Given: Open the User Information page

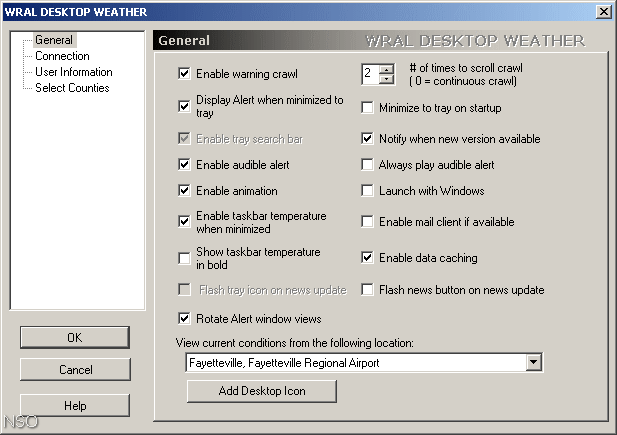Looking at the screenshot, I should click(x=74, y=72).
